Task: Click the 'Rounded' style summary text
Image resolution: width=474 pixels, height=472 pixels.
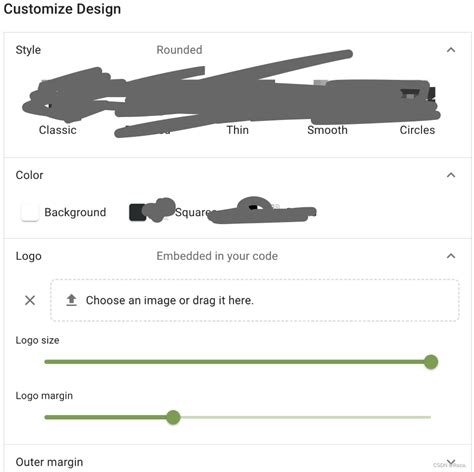Action: point(179,50)
